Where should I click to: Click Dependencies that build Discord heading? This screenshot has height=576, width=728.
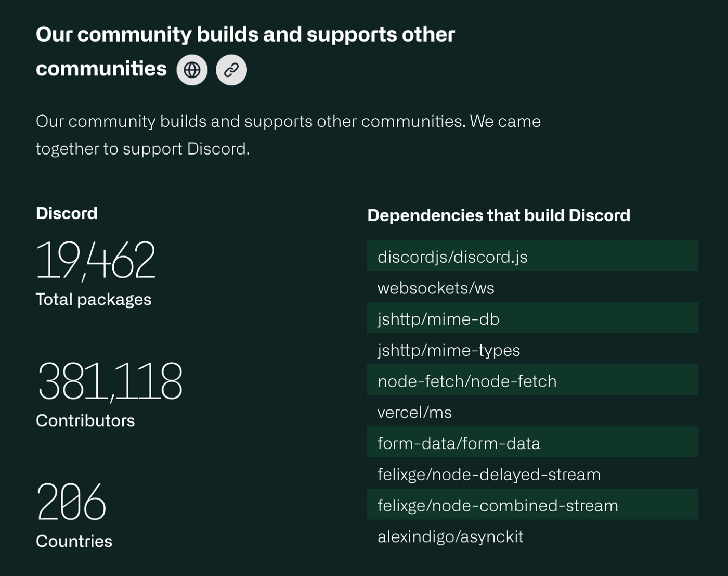[499, 215]
